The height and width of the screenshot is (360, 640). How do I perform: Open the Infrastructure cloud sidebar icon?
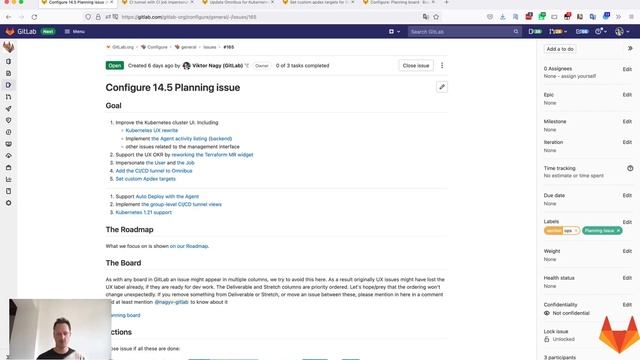pos(9,156)
